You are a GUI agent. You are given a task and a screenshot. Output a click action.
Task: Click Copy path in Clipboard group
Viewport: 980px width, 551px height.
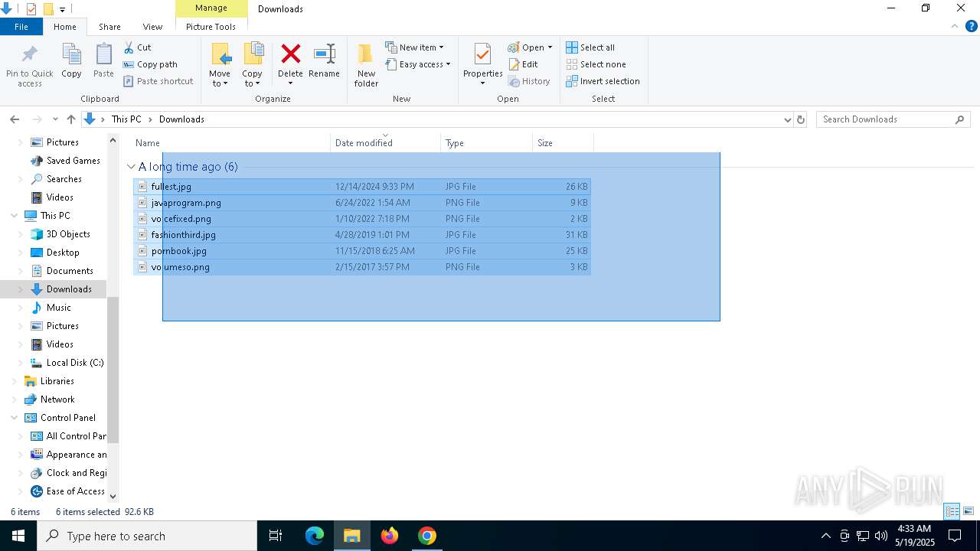(150, 64)
